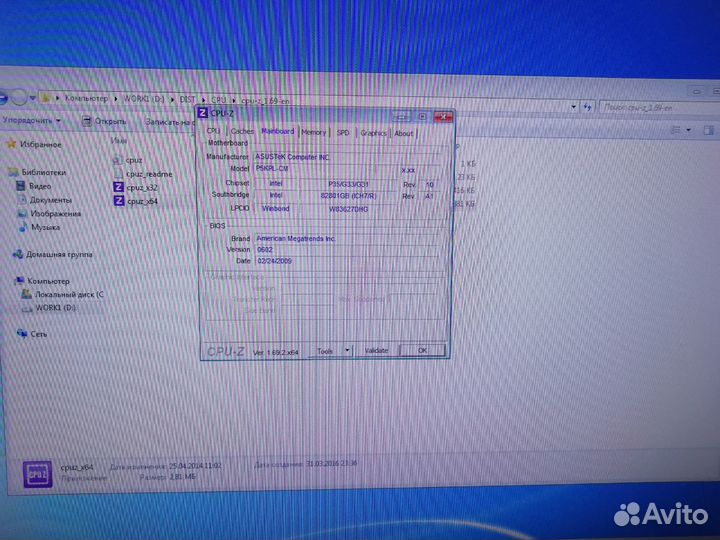Image resolution: width=720 pixels, height=540 pixels.
Task: Select the WORK1 (D:) drive in sidebar
Action: tap(56, 308)
